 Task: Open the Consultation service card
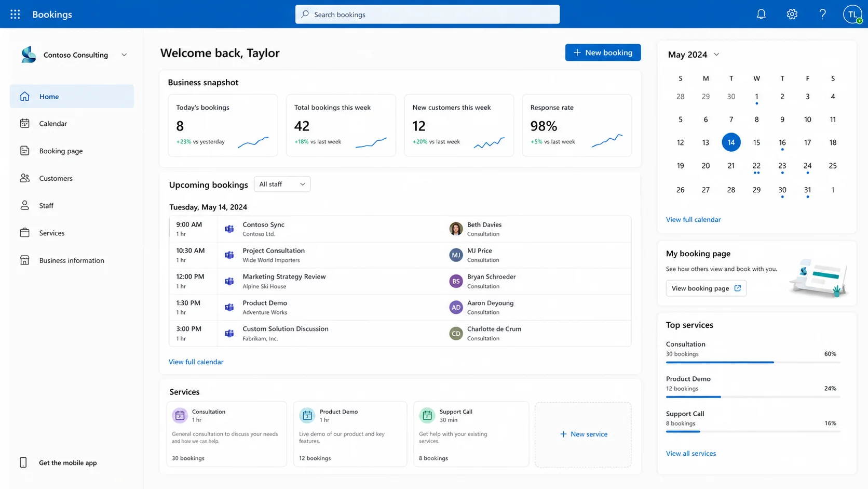tap(226, 434)
